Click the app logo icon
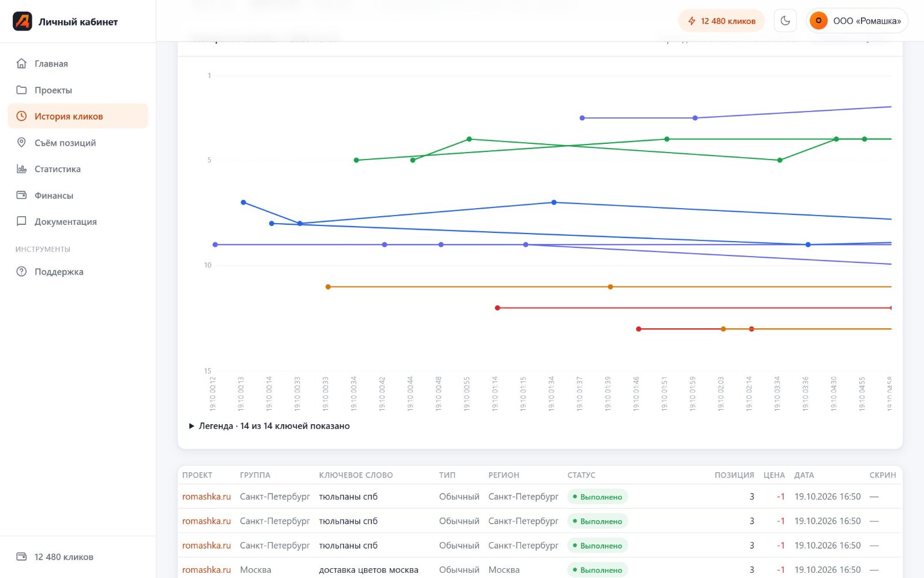The image size is (924, 578). tap(23, 21)
